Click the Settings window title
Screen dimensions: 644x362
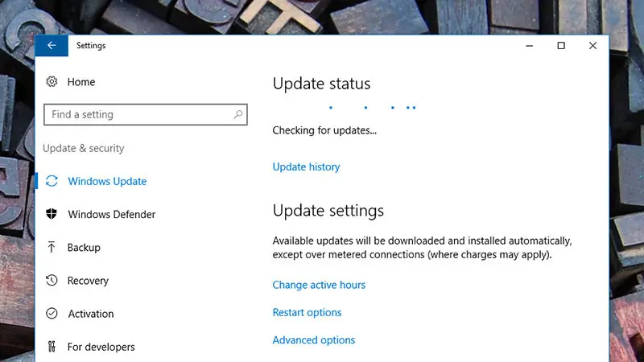tap(91, 46)
